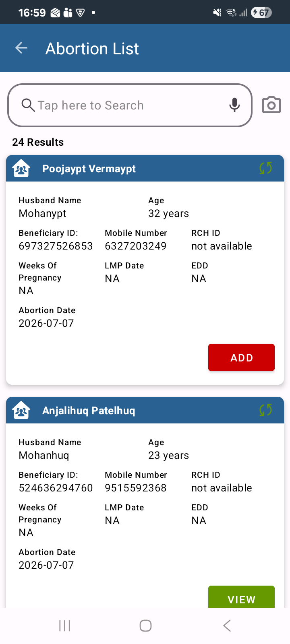Select mobile number 9515592368

136,488
